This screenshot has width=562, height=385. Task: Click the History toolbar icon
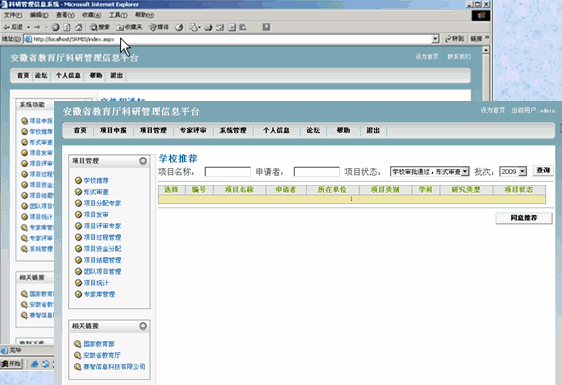click(179, 27)
